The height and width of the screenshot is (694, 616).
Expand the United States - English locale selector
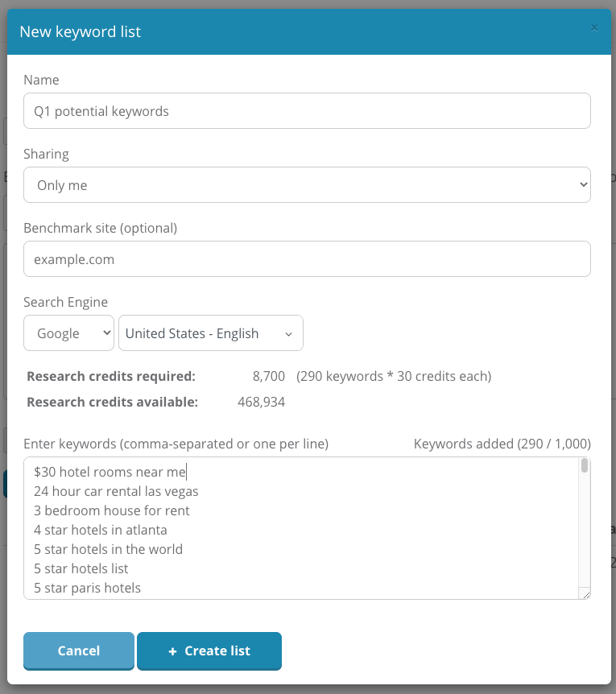(x=210, y=333)
